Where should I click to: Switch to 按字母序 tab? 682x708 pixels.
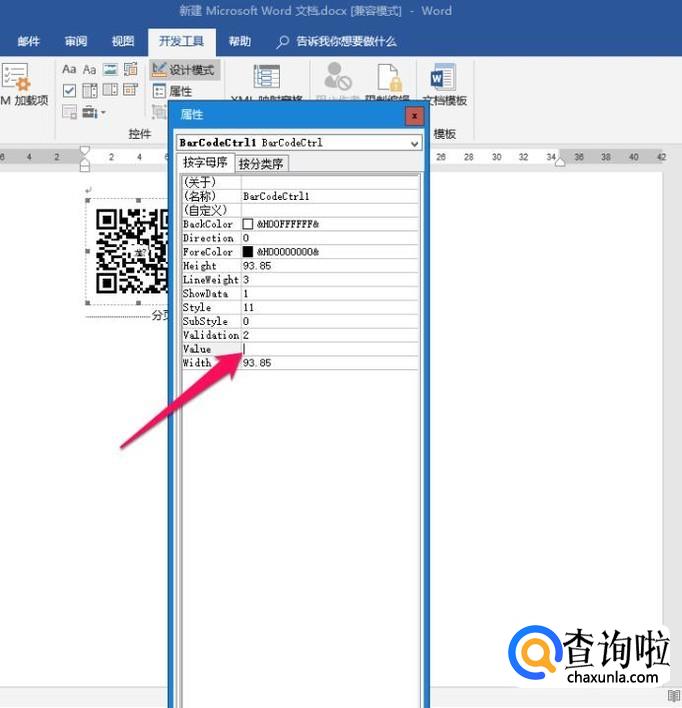(x=205, y=163)
